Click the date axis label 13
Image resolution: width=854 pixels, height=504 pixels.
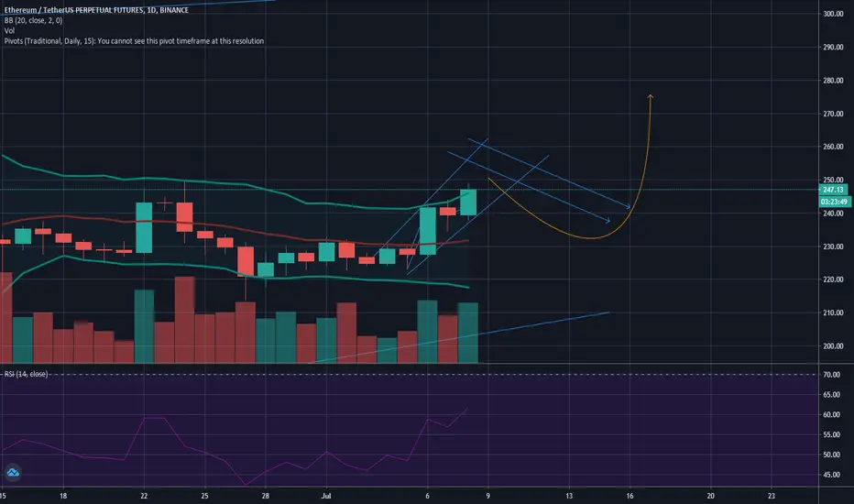(x=569, y=496)
